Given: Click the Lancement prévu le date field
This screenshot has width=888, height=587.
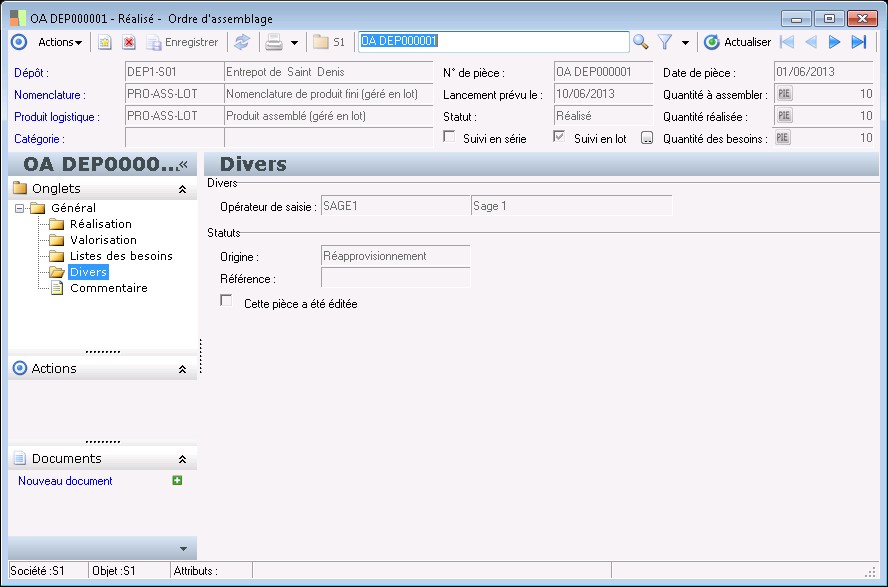Looking at the screenshot, I should [603, 94].
